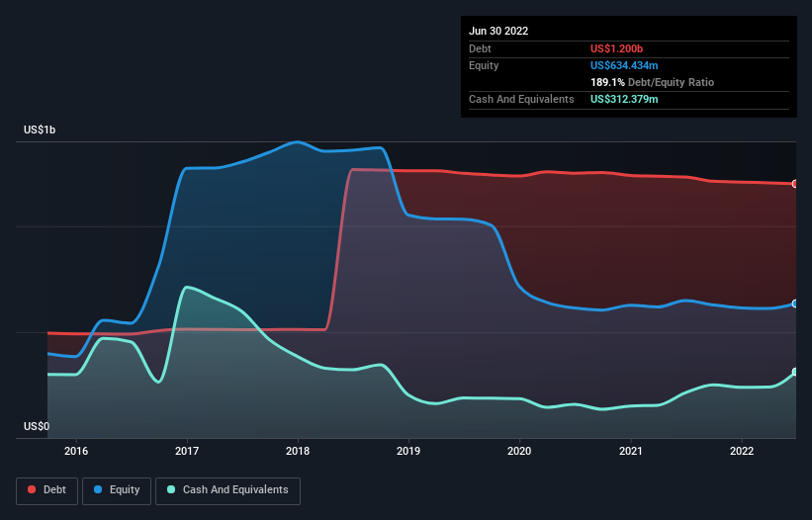Screen dimensions: 812x520
Task: Click the 189.1% Debt/Equity Ratio text
Action: (652, 82)
